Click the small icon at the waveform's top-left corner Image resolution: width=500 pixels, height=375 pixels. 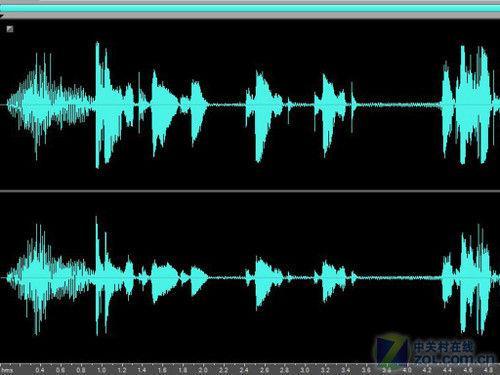[10, 29]
